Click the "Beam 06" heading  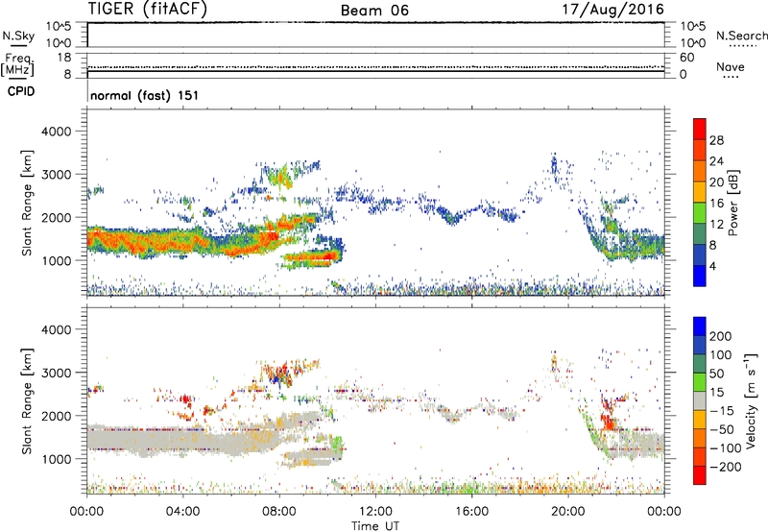pos(374,11)
